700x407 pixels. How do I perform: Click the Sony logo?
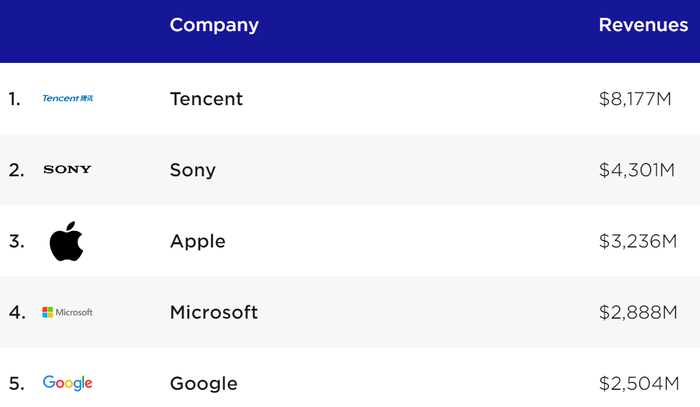point(67,170)
